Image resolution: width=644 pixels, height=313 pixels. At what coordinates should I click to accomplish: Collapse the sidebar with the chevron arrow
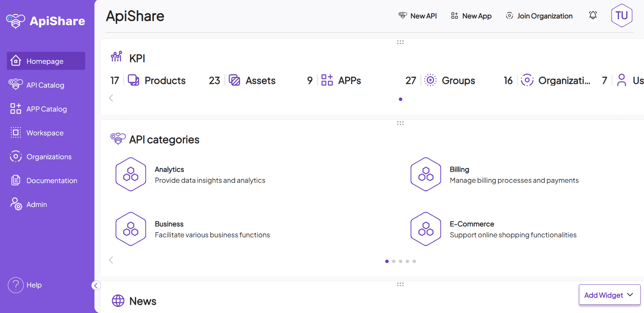tap(96, 285)
